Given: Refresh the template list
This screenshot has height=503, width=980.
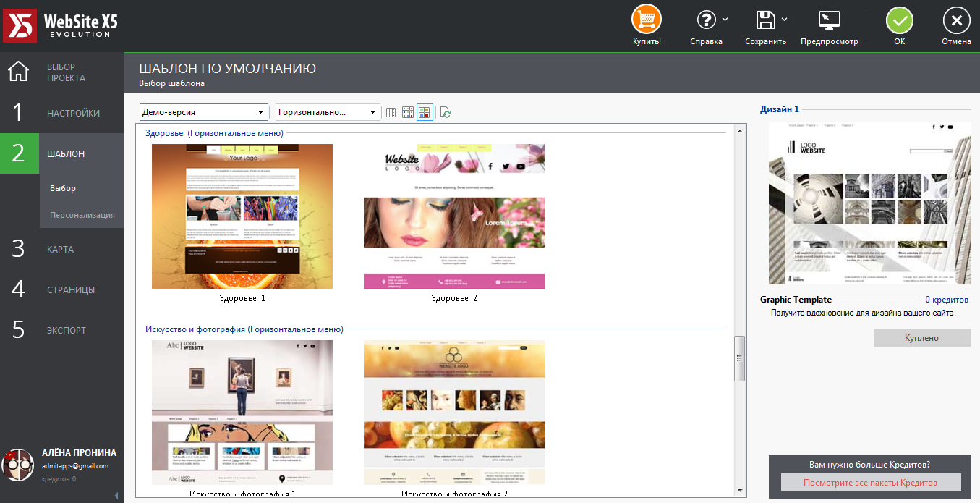Looking at the screenshot, I should tap(445, 111).
